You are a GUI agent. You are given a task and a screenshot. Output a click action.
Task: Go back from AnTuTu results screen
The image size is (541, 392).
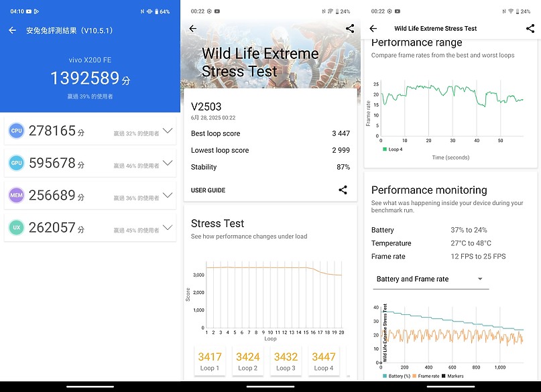tap(13, 30)
